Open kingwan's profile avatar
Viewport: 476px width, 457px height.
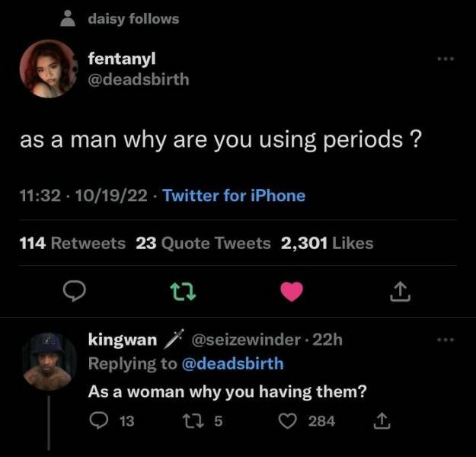coord(49,361)
